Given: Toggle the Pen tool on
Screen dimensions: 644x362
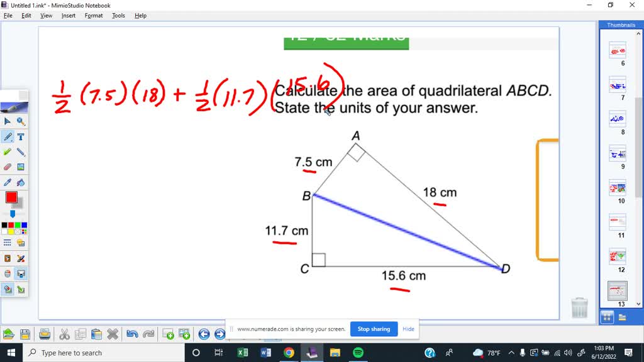Looking at the screenshot, I should (8, 138).
